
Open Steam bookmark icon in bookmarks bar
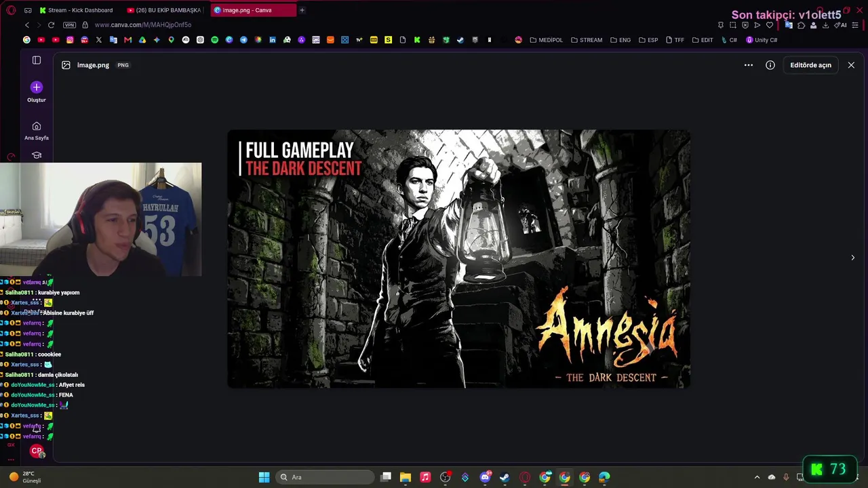[460, 40]
